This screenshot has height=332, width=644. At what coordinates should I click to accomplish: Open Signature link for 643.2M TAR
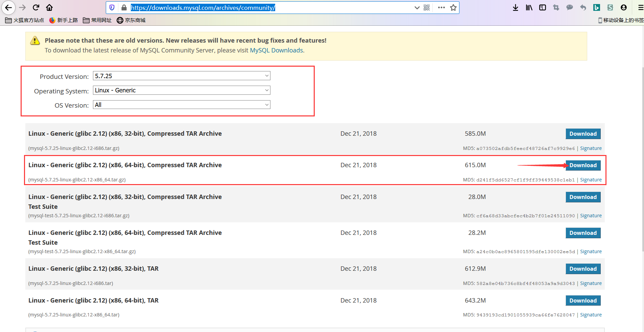coord(591,315)
